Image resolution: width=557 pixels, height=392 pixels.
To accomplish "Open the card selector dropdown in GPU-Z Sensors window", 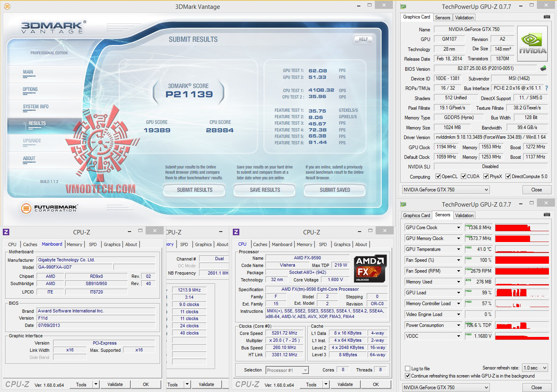I will [446, 388].
